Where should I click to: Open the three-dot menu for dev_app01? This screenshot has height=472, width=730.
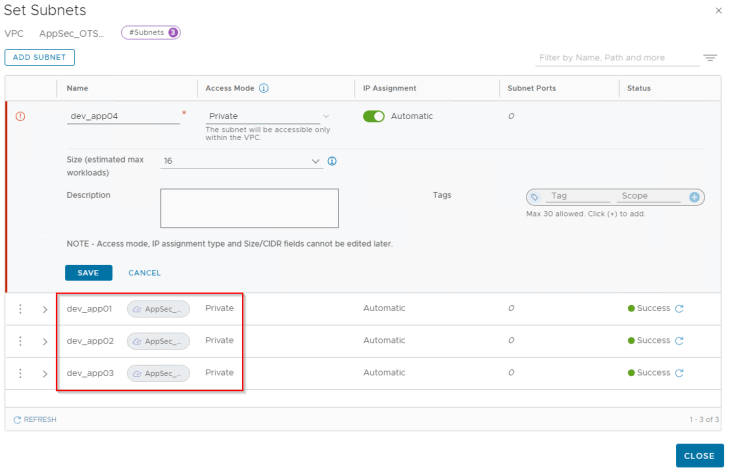20,309
